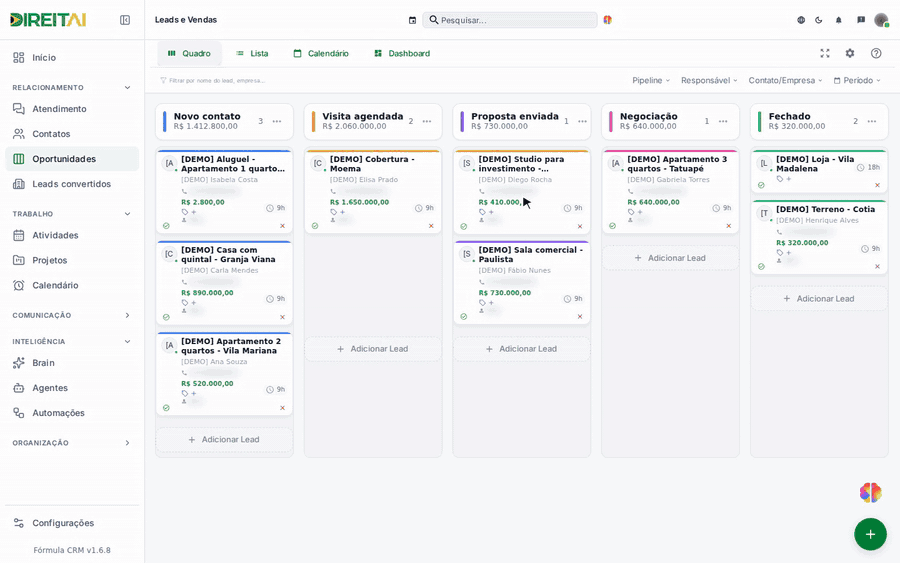Toggle dark mode with the moon icon
Viewport: 900px width, 563px height.
click(x=819, y=20)
